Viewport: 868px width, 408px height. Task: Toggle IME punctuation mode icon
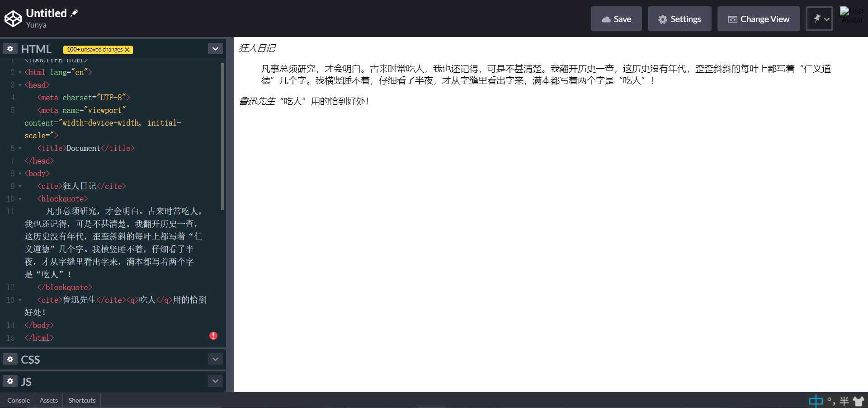(830, 401)
